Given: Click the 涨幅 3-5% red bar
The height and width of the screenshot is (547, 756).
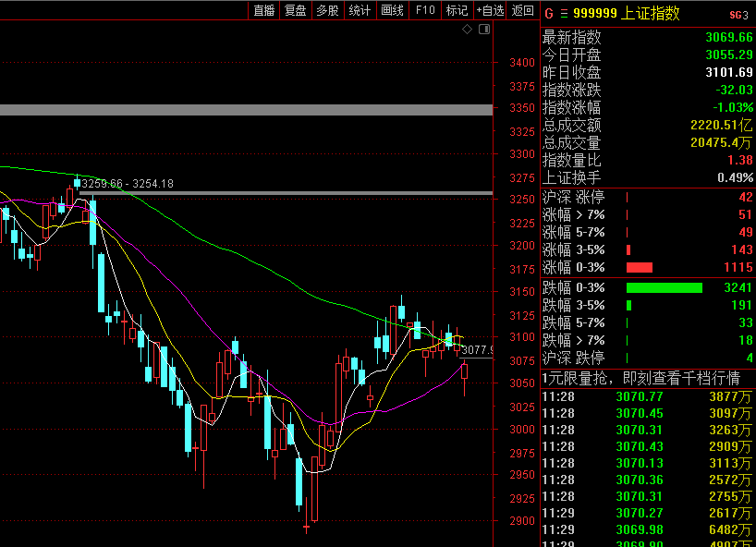Looking at the screenshot, I should click(628, 249).
